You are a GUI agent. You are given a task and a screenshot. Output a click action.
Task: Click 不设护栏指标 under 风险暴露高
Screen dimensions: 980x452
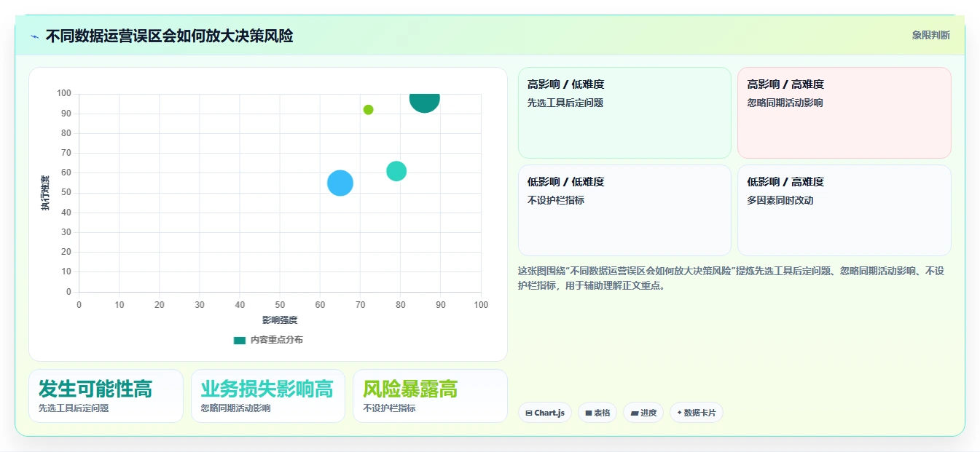coord(390,408)
